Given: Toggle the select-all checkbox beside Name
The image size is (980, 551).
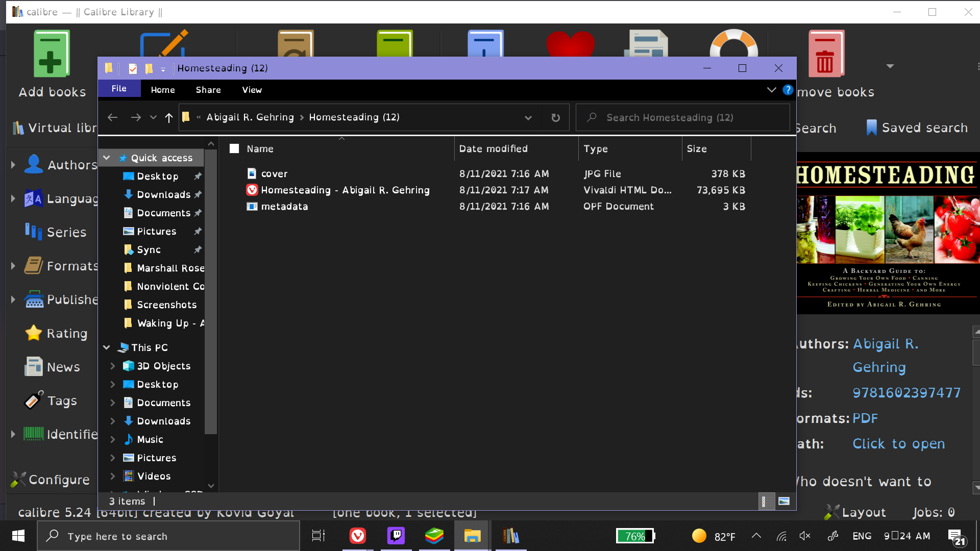Looking at the screenshot, I should click(x=234, y=148).
